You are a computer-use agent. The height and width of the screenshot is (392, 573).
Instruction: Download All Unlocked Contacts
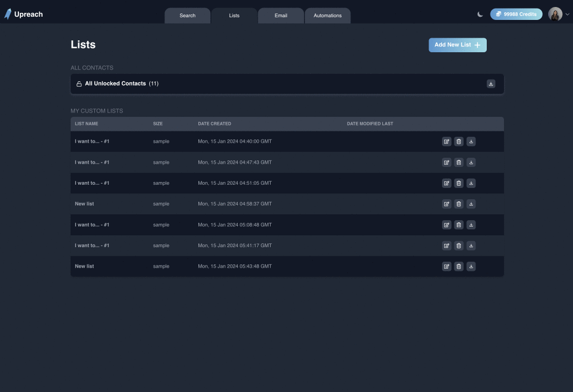click(x=491, y=84)
